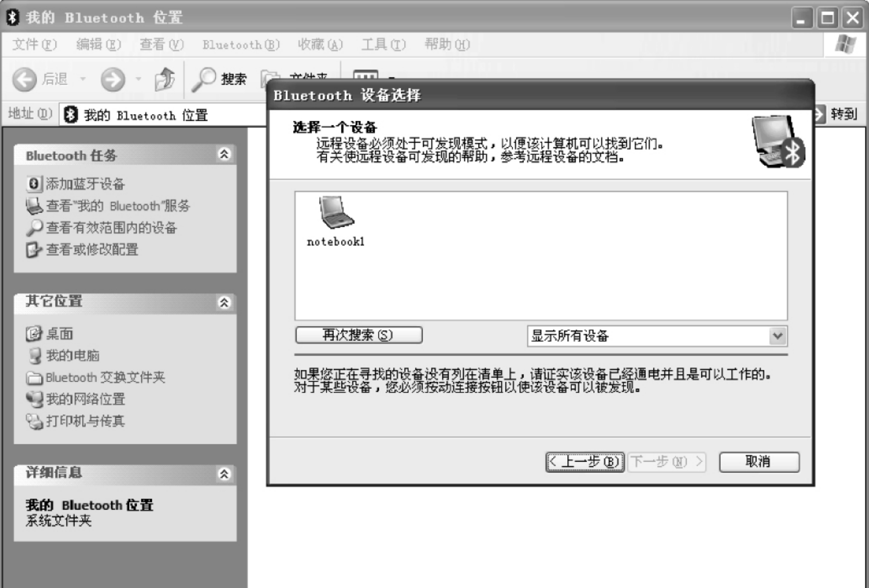This screenshot has width=869, height=588.
Task: Click the 我的电脑 computer icon
Action: point(35,356)
